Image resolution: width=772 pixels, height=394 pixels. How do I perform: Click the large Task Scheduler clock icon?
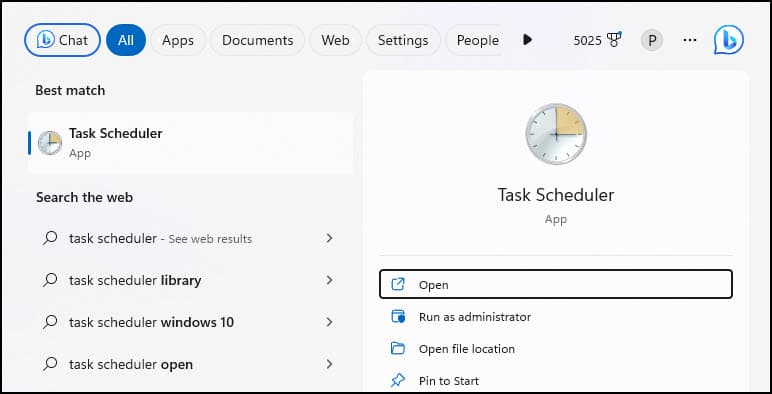556,134
